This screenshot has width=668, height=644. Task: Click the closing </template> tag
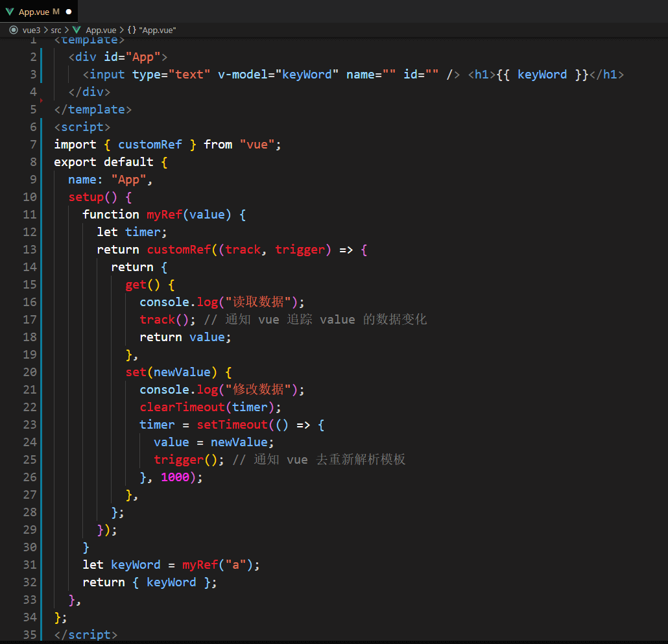[93, 110]
